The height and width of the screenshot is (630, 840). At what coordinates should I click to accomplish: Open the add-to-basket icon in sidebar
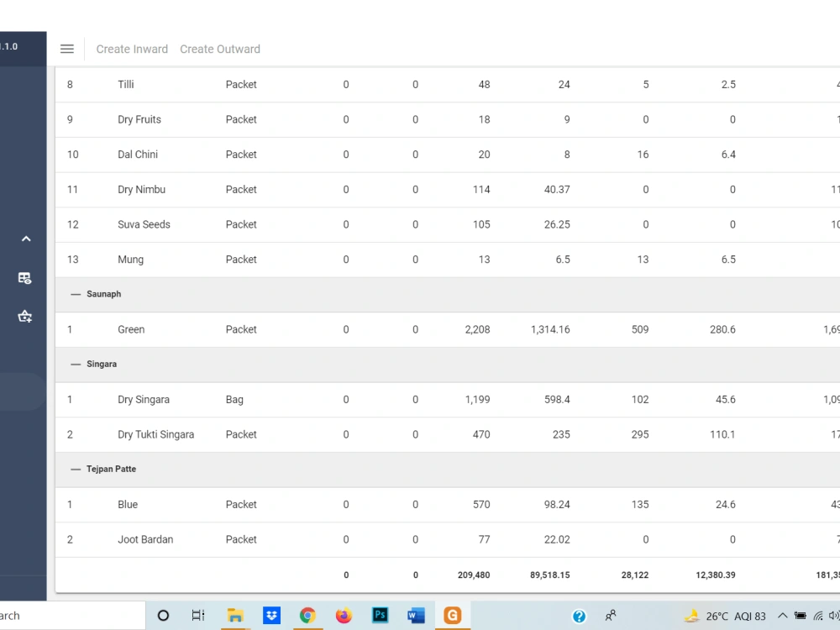(24, 316)
